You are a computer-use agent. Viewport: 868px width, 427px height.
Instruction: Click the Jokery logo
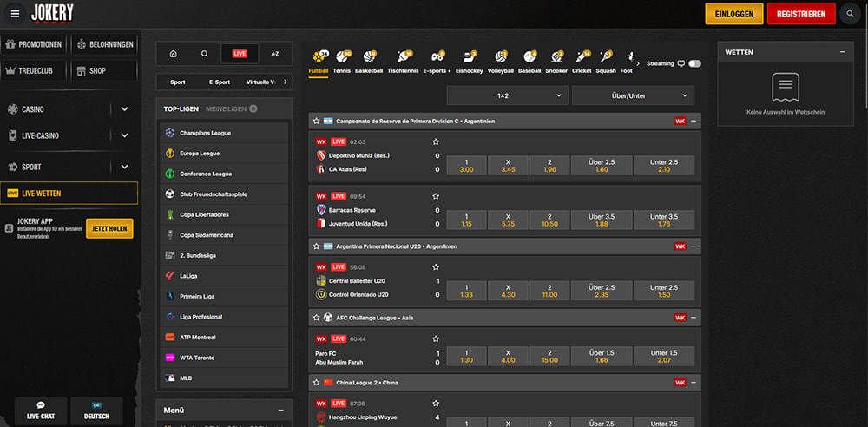(x=52, y=14)
